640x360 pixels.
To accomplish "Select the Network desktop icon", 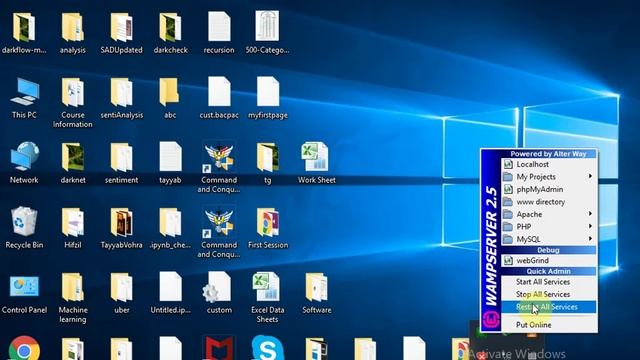I will point(24,156).
